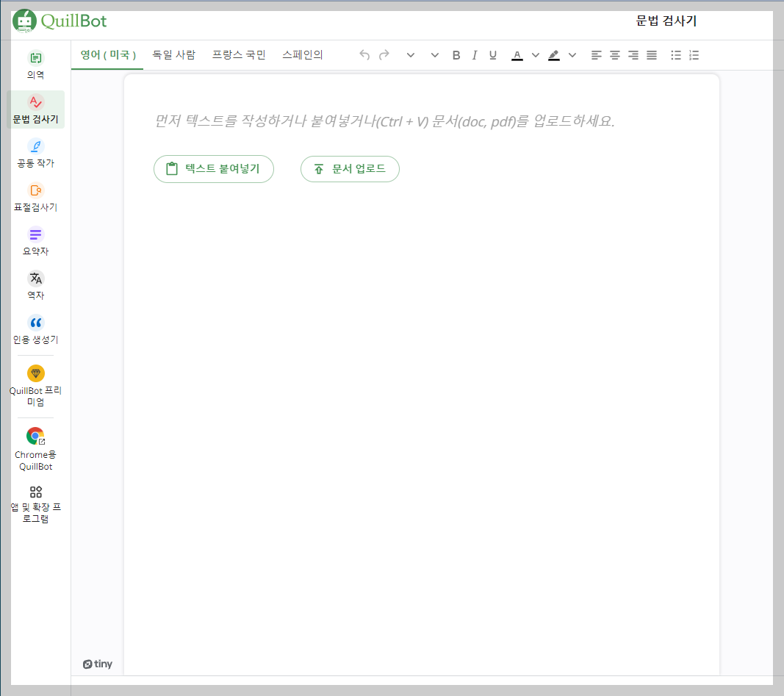Open the highlight color dropdown arrow
The height and width of the screenshot is (696, 784).
click(572, 54)
